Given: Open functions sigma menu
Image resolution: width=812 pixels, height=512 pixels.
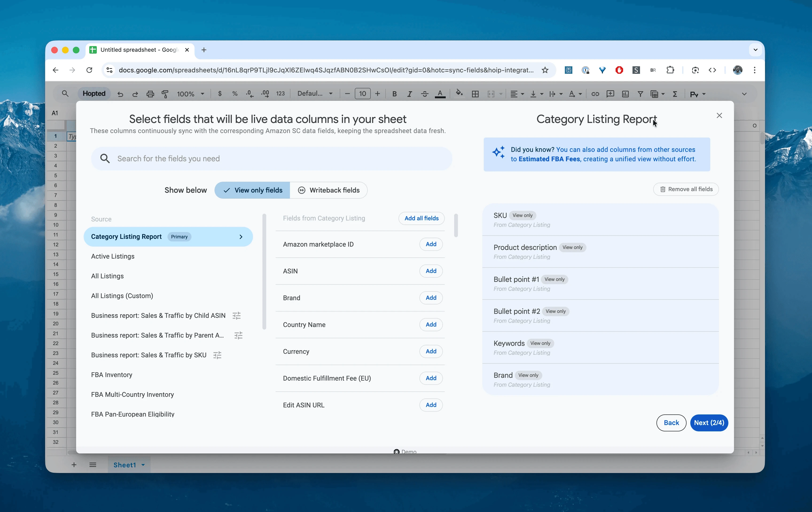Looking at the screenshot, I should point(675,94).
